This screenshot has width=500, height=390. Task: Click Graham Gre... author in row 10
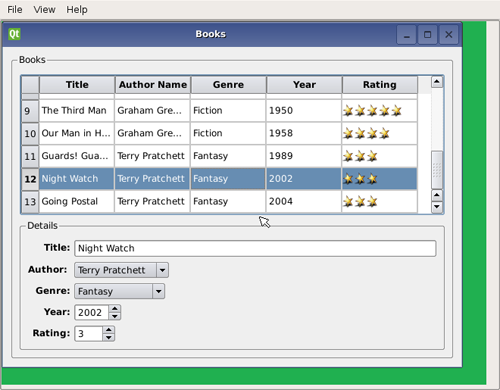point(152,133)
